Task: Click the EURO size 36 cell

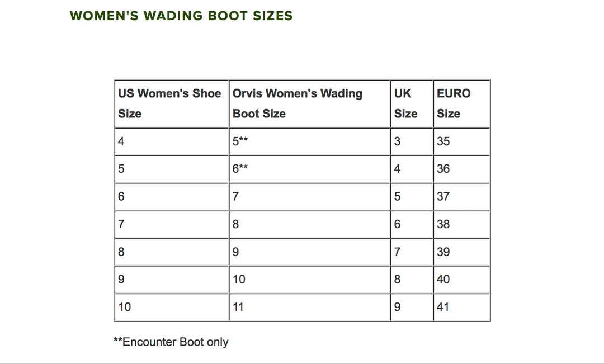Action: [x=443, y=169]
